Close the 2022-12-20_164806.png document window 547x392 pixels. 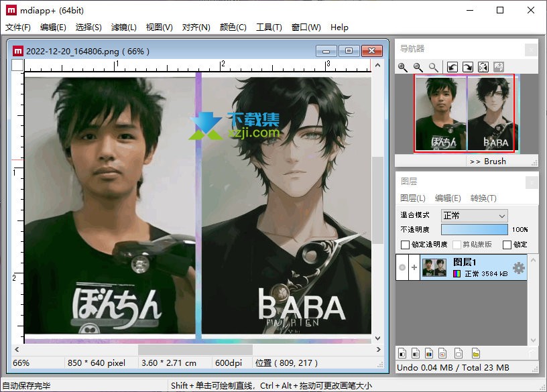point(372,51)
